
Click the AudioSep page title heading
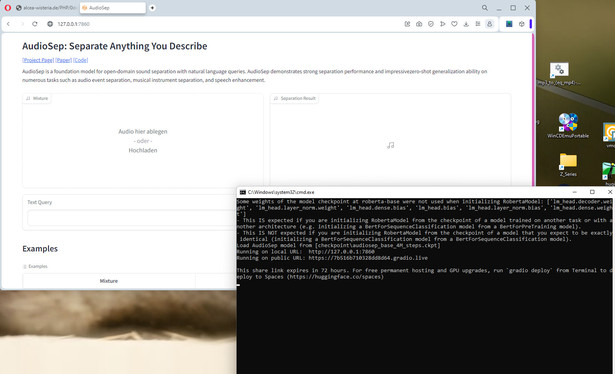point(115,46)
